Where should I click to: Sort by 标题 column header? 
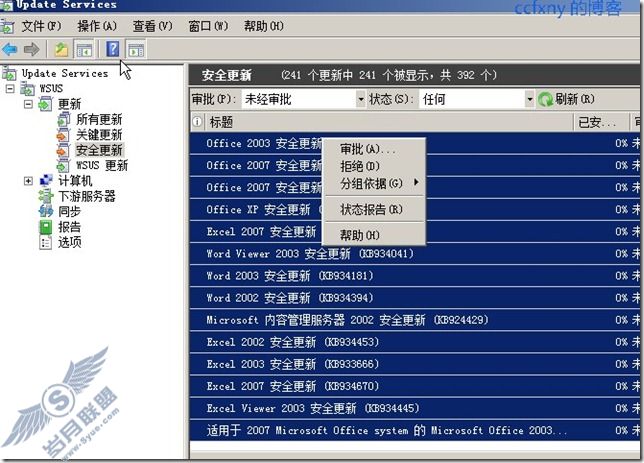(388, 122)
